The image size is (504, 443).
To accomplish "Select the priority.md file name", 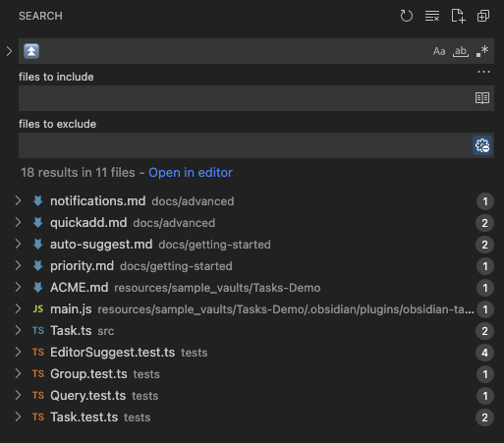I will tap(82, 266).
